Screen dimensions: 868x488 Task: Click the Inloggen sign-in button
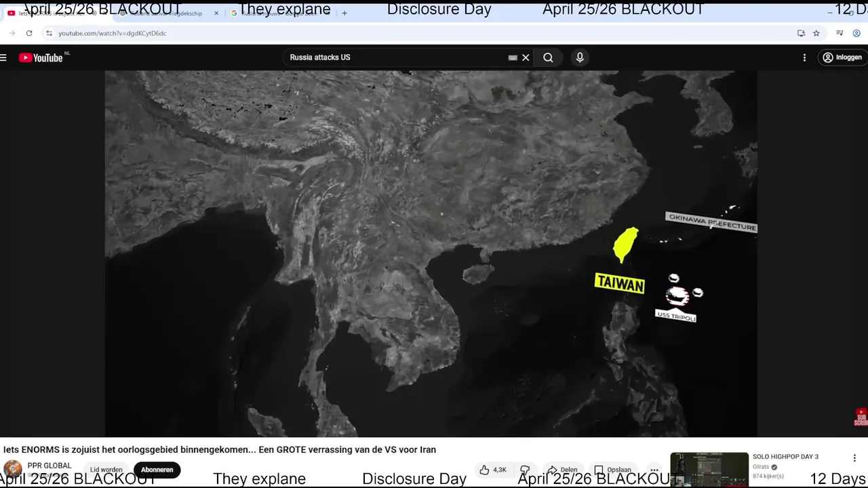(842, 58)
